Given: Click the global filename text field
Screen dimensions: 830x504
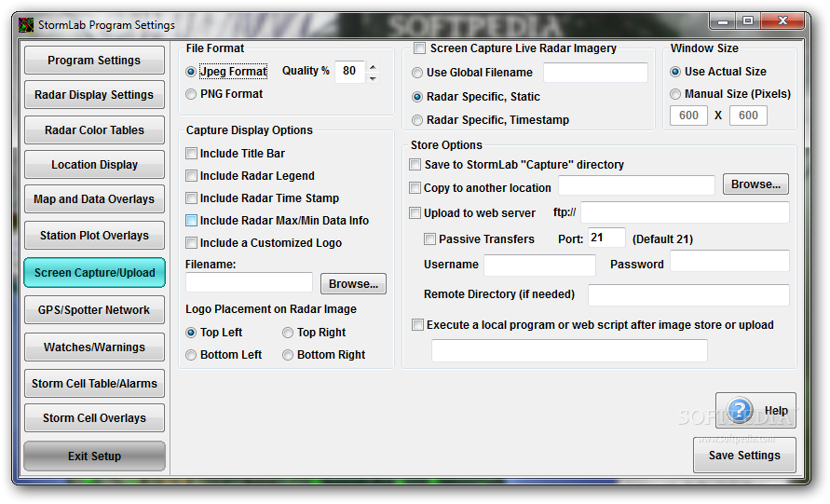Looking at the screenshot, I should (595, 72).
